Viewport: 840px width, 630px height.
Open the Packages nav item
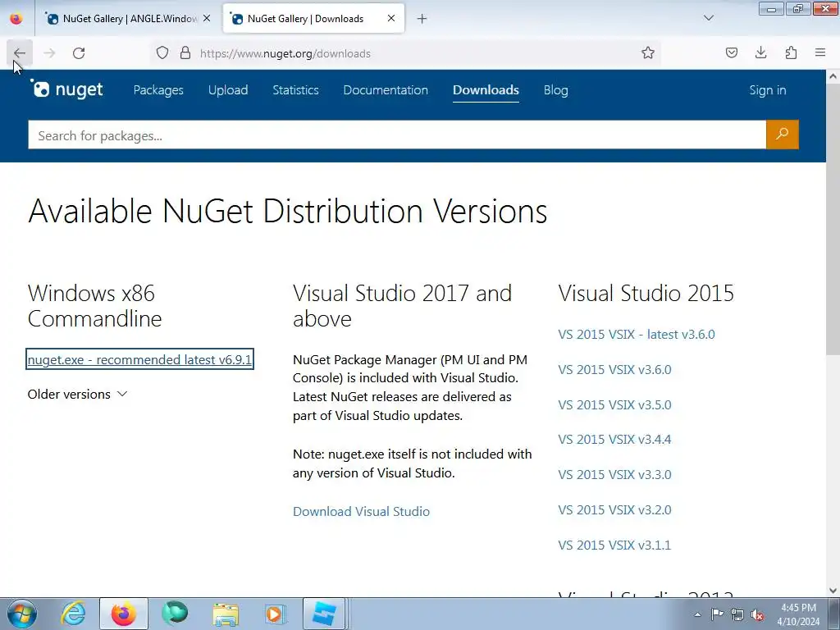[x=158, y=90]
